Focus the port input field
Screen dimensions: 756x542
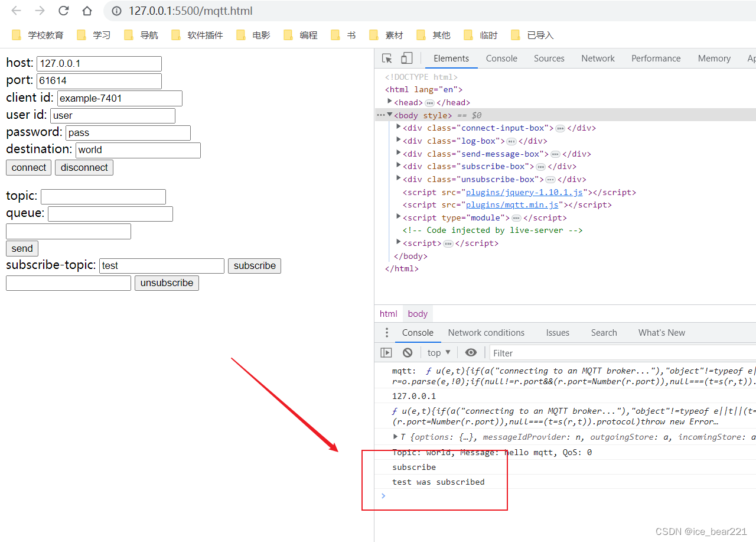point(99,80)
